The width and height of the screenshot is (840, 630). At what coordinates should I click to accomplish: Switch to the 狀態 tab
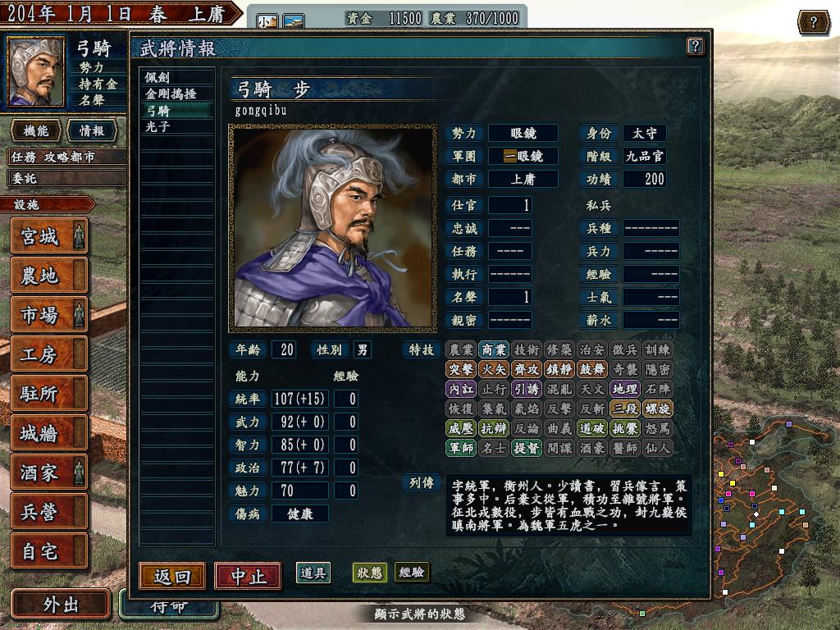[x=370, y=572]
